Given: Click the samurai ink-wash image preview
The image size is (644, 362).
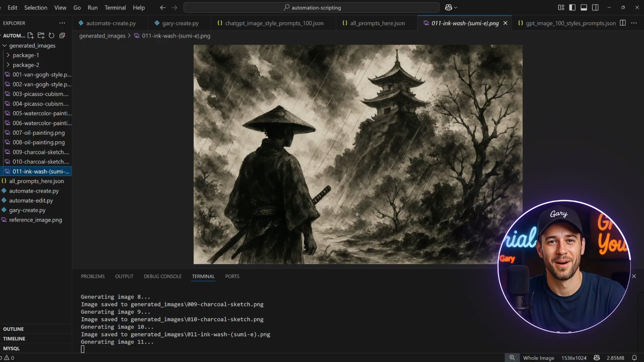Looking at the screenshot, I should tap(358, 154).
